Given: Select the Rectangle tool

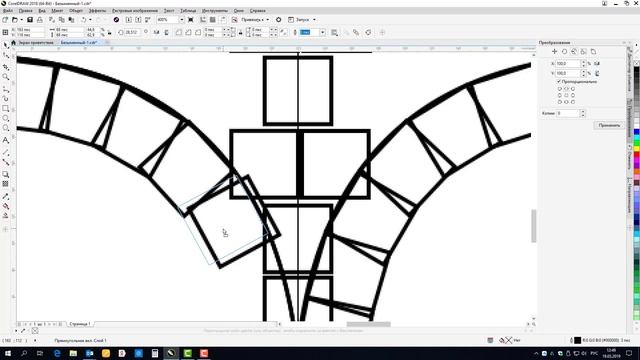Looking at the screenshot, I should (x=6, y=109).
